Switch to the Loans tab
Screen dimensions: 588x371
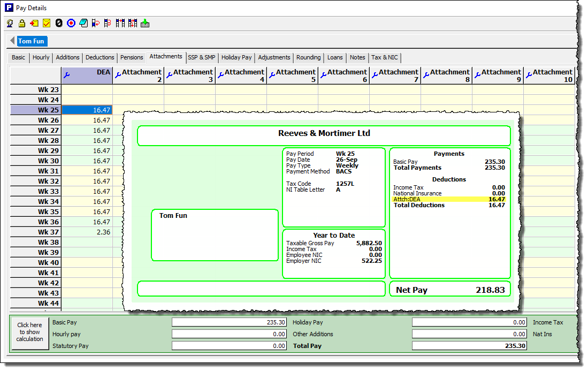click(x=335, y=57)
